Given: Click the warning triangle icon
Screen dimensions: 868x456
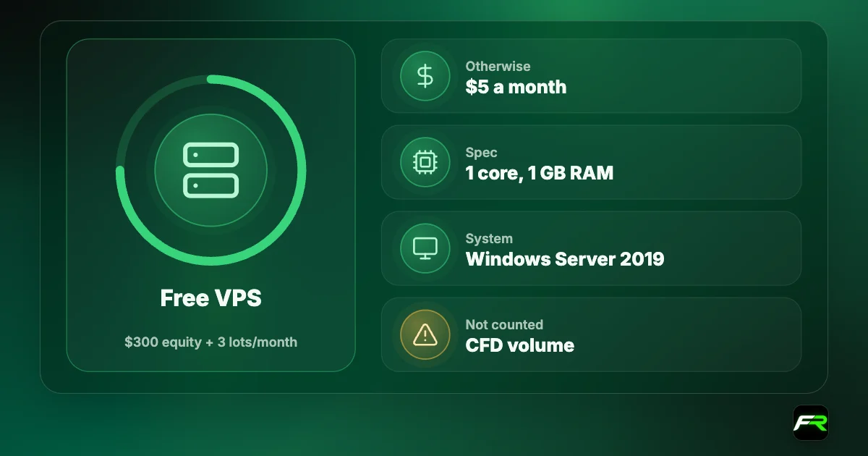Looking at the screenshot, I should coord(425,334).
